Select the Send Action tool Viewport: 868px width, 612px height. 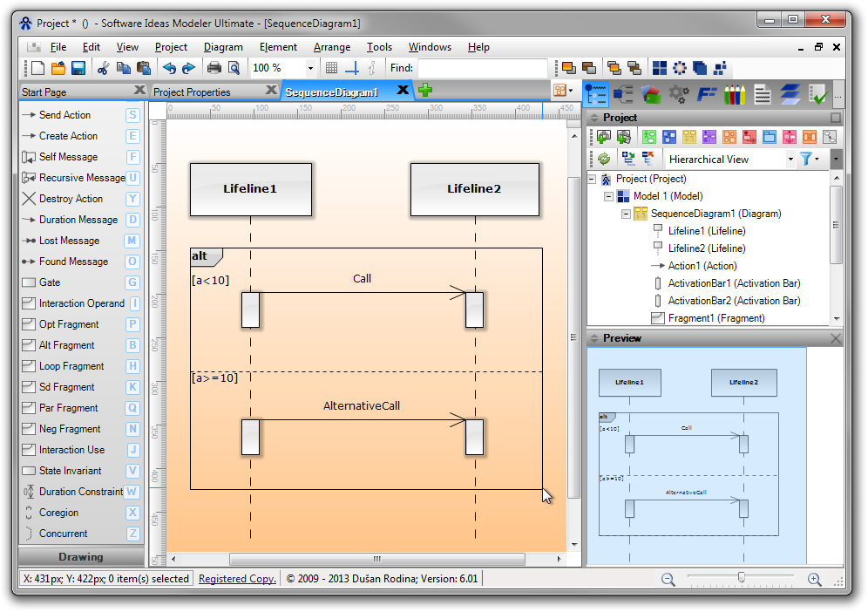pos(80,115)
